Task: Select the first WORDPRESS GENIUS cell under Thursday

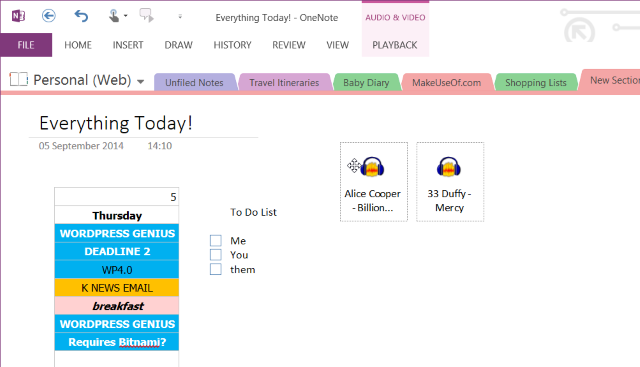Action: coord(117,233)
